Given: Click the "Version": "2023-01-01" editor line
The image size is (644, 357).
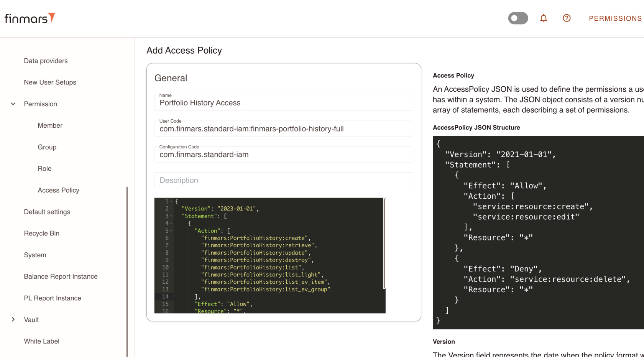Looking at the screenshot, I should coord(220,209).
